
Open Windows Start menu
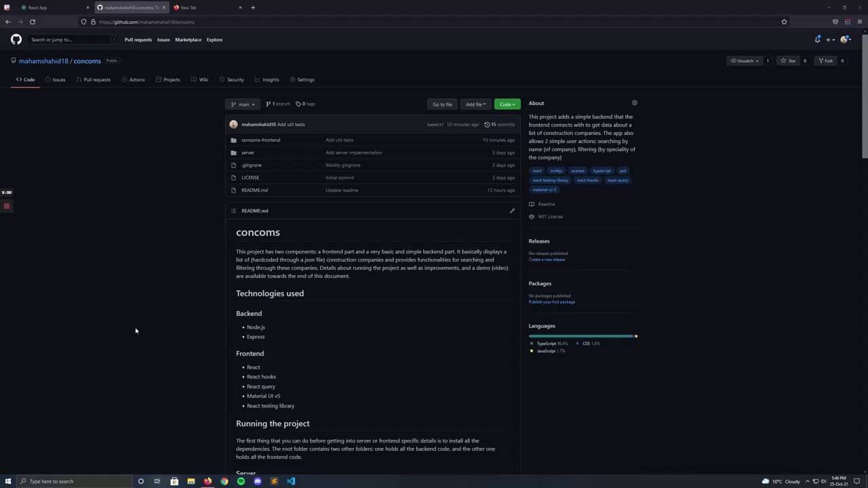pyautogui.click(x=8, y=481)
